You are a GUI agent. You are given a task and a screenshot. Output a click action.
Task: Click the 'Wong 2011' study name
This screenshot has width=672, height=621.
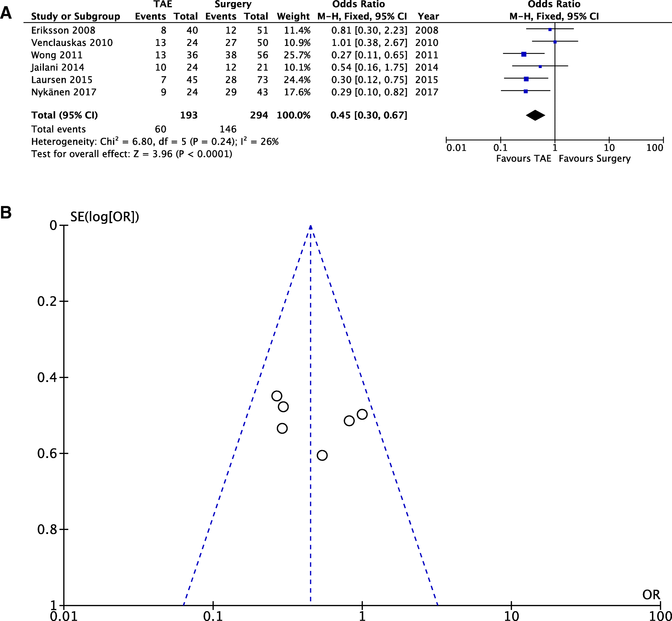point(57,55)
